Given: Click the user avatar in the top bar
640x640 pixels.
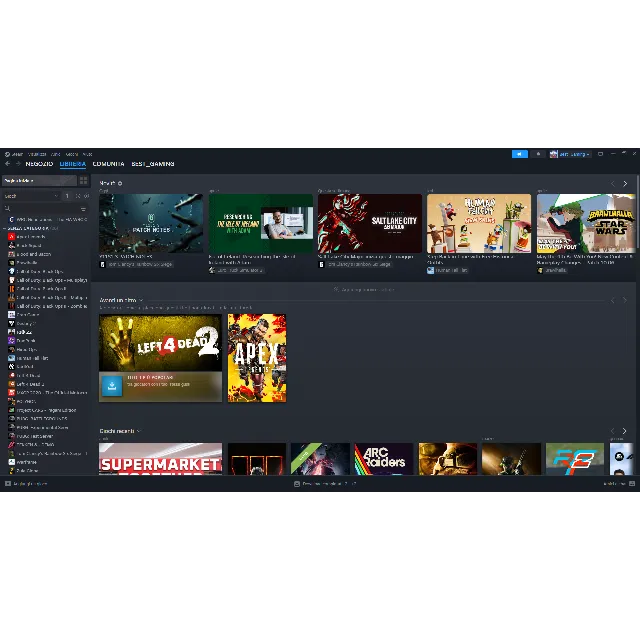Looking at the screenshot, I should (553, 154).
